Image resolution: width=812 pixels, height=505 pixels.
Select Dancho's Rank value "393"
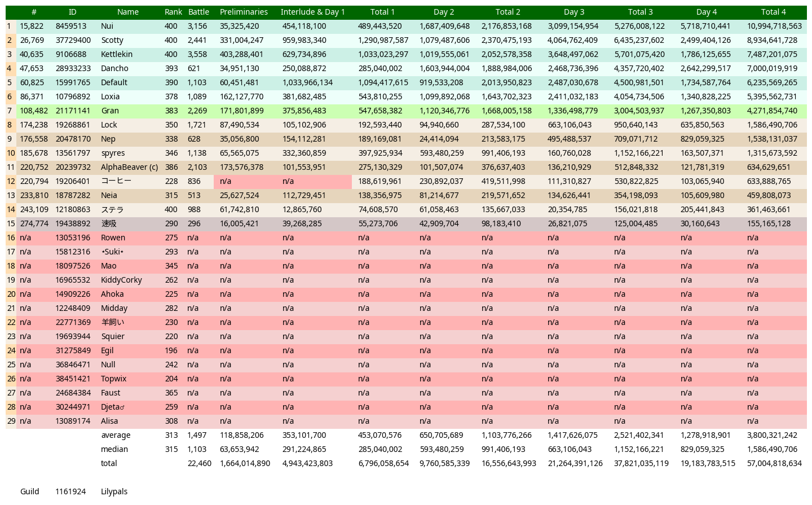[171, 68]
